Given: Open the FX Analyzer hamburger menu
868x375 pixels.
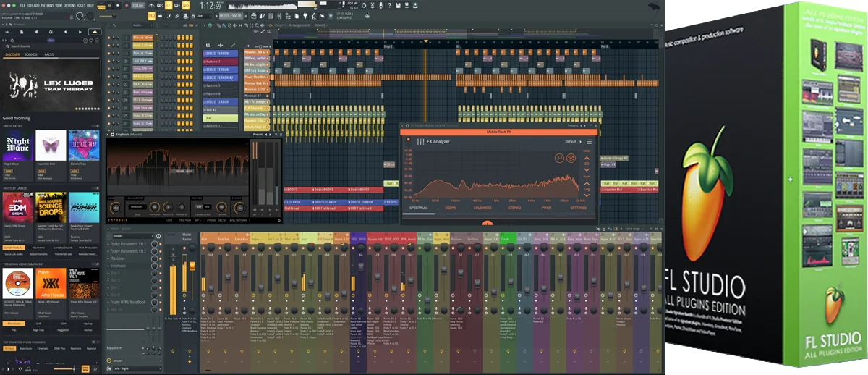Looking at the screenshot, I should (x=589, y=142).
